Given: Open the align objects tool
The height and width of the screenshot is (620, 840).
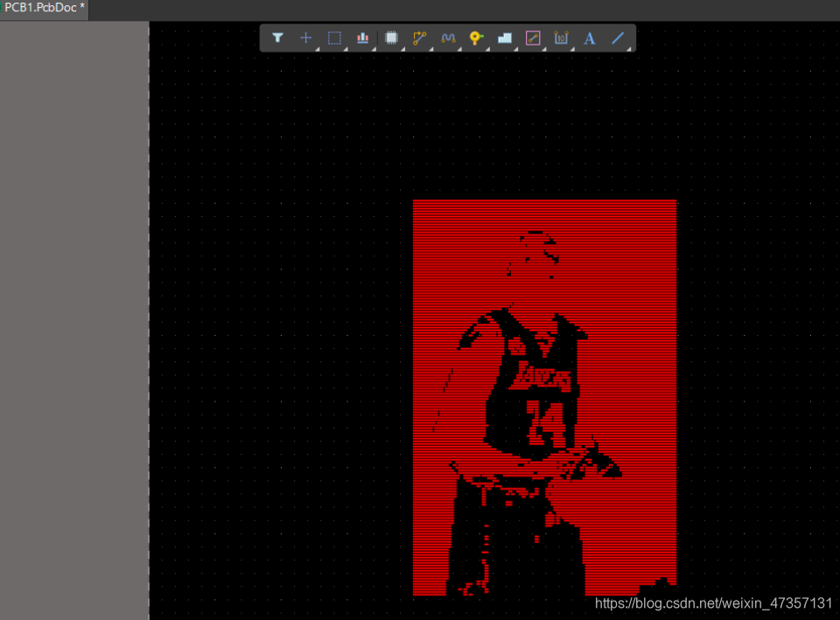Looking at the screenshot, I should click(x=362, y=38).
